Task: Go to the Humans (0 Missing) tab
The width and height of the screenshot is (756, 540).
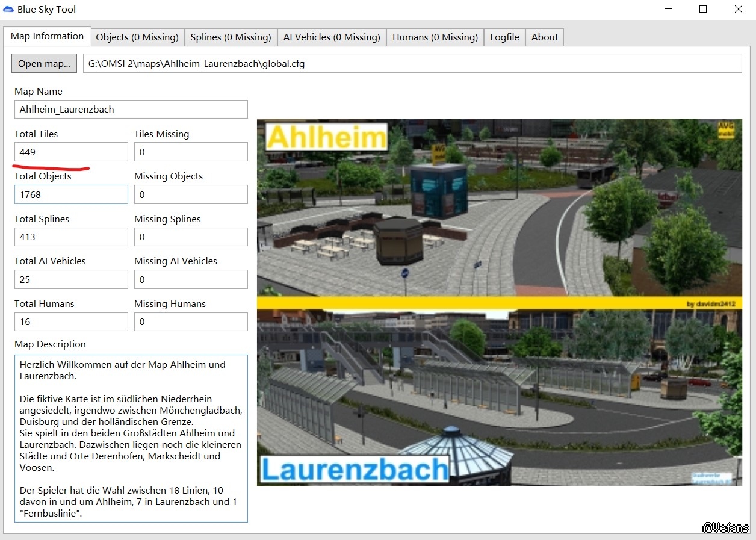Action: coord(435,37)
